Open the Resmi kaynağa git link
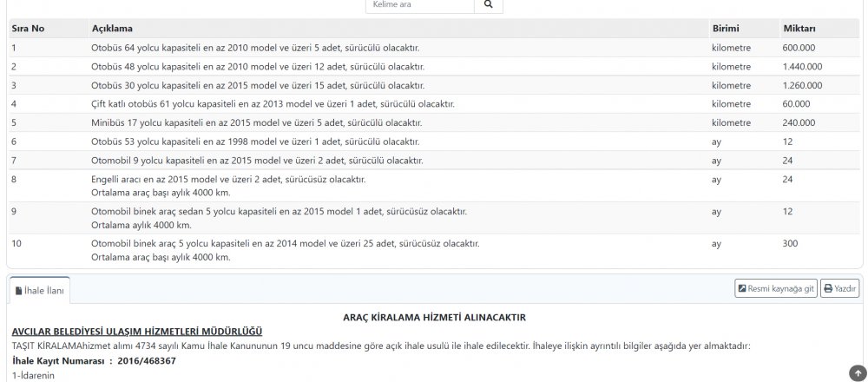This screenshot has height=382, width=868. (776, 289)
